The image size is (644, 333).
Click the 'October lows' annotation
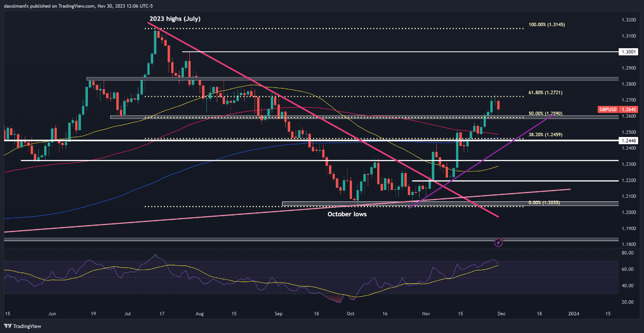(x=347, y=214)
